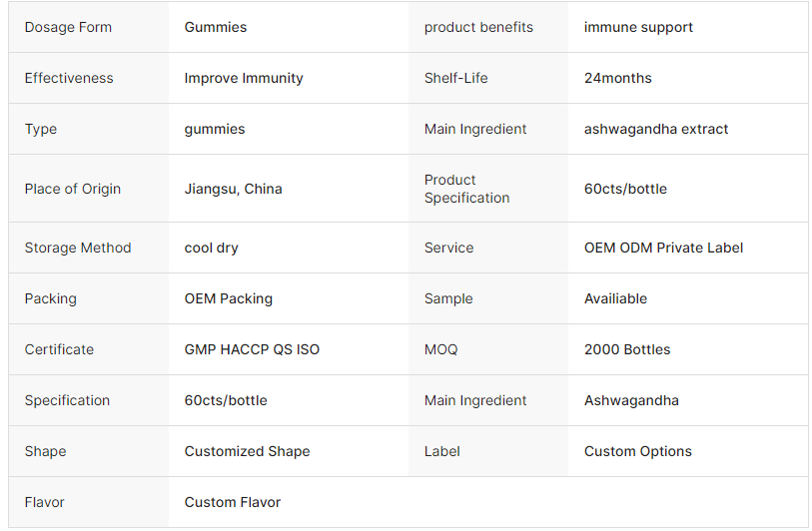Select the "OEM Packing" value cell
812x531 pixels.
point(228,298)
